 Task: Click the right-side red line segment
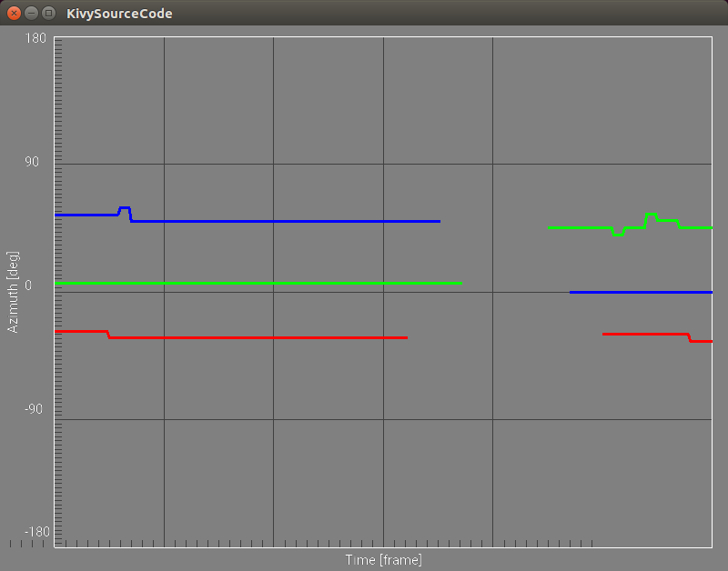637,335
